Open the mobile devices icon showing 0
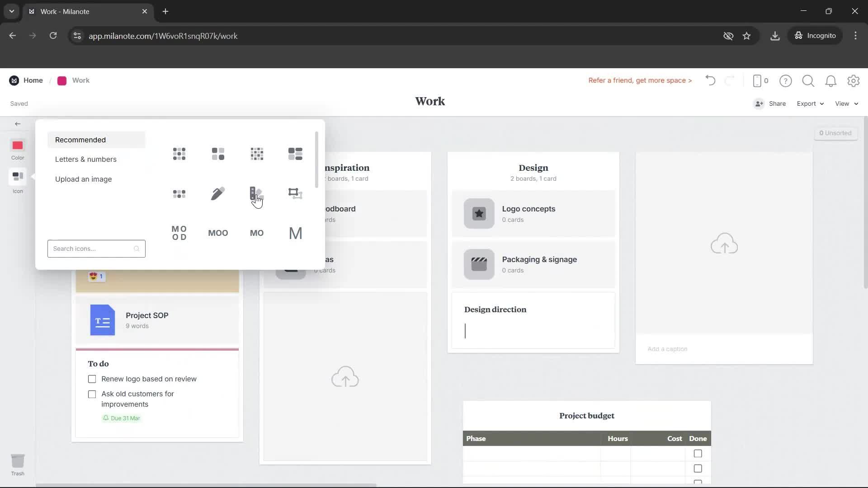The image size is (868, 488). click(x=760, y=80)
